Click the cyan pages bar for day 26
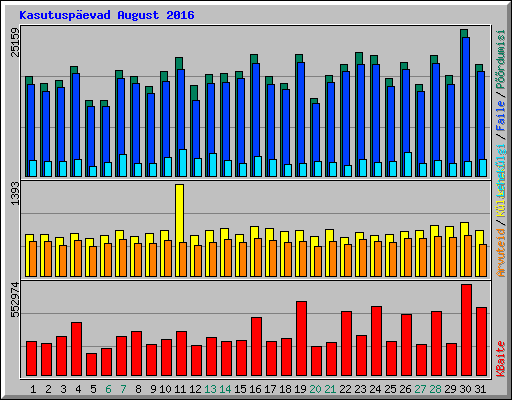512x400 pixels. [x=408, y=164]
